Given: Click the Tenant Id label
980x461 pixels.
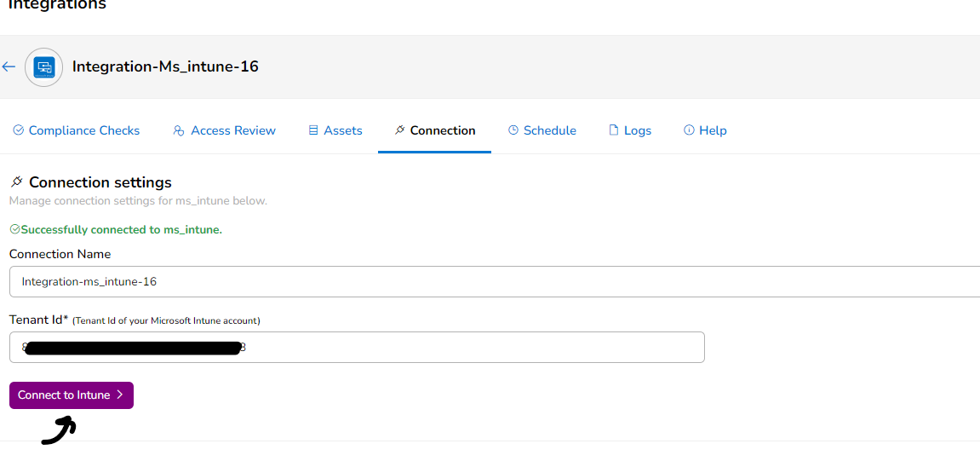Looking at the screenshot, I should coord(38,320).
